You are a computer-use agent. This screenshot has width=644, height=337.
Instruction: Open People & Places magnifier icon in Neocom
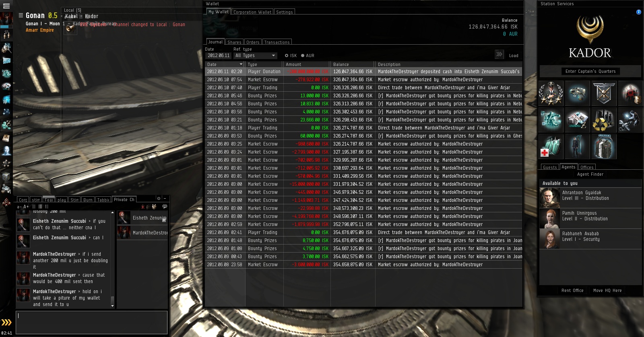click(6, 48)
